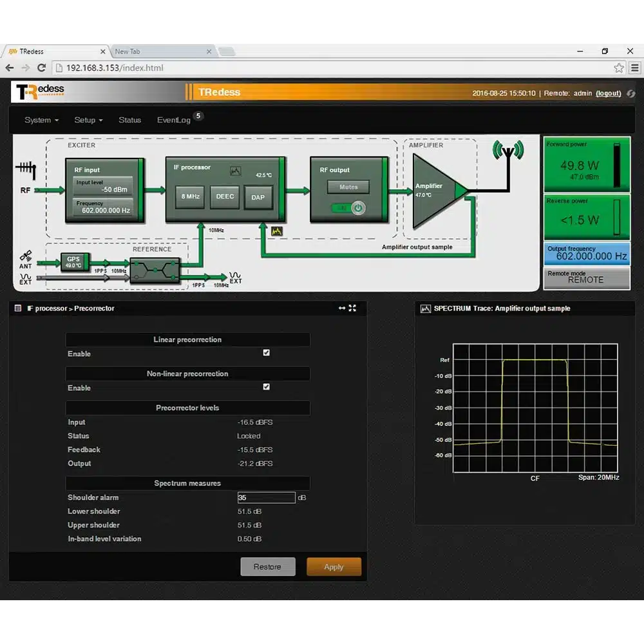Click the spectrum trace graph
644x644 pixels.
pyautogui.click(x=535, y=408)
